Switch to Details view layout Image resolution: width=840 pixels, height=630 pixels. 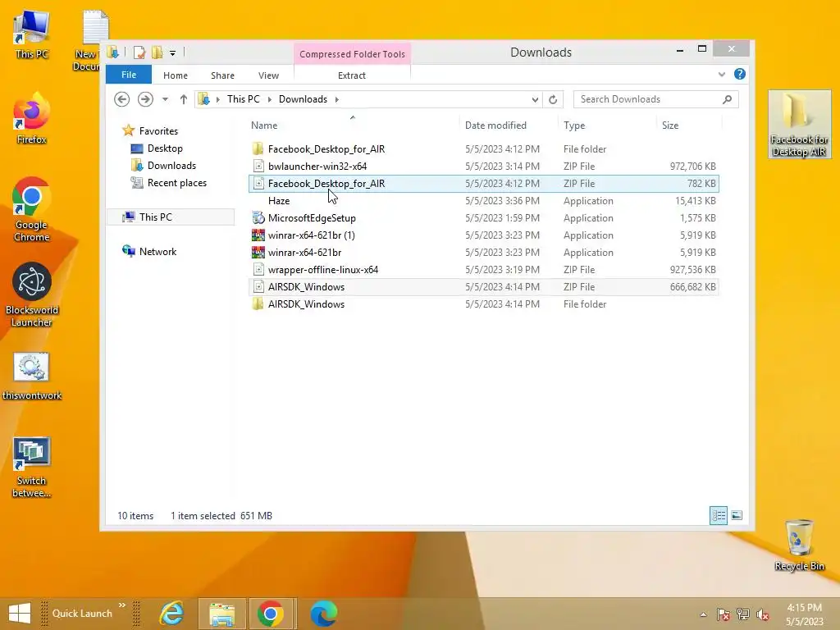pos(719,515)
